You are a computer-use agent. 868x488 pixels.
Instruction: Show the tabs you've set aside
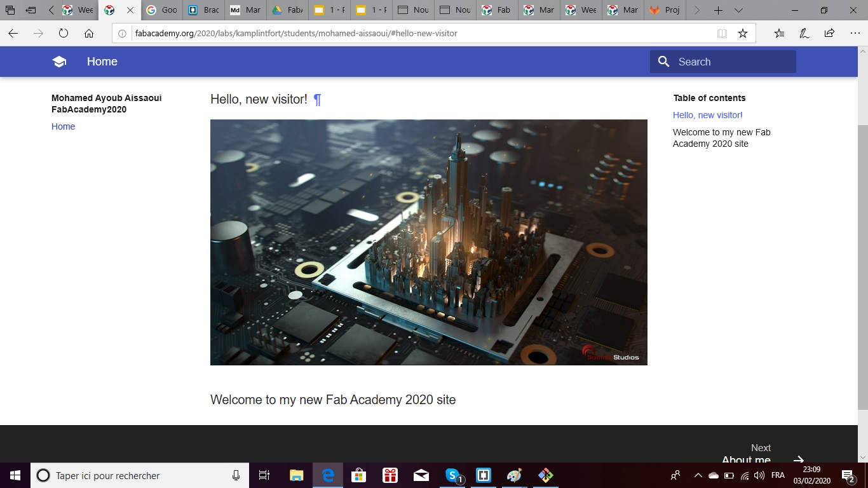[x=10, y=10]
